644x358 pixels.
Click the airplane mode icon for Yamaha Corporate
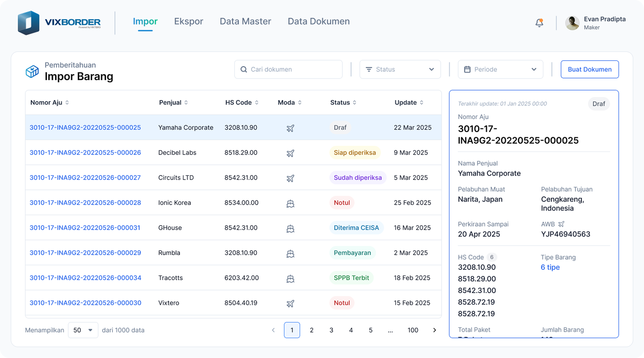pos(290,128)
